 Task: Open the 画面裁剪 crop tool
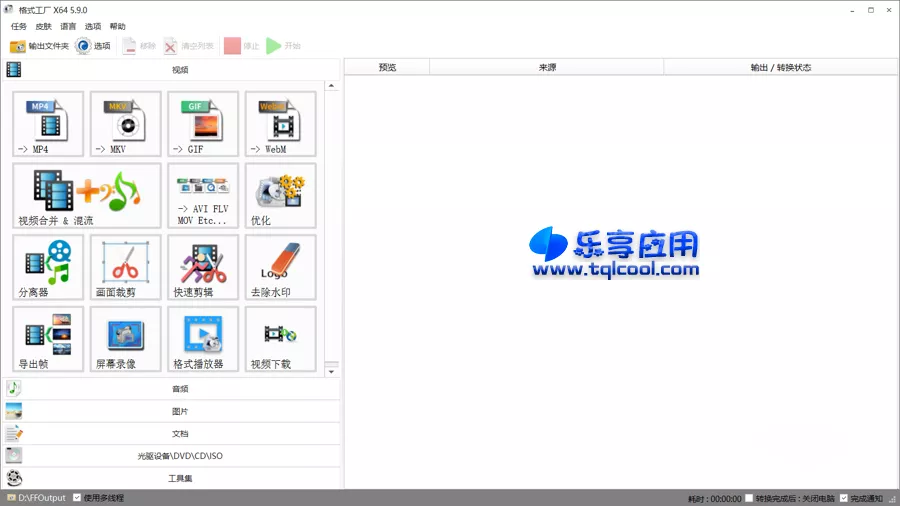(126, 267)
